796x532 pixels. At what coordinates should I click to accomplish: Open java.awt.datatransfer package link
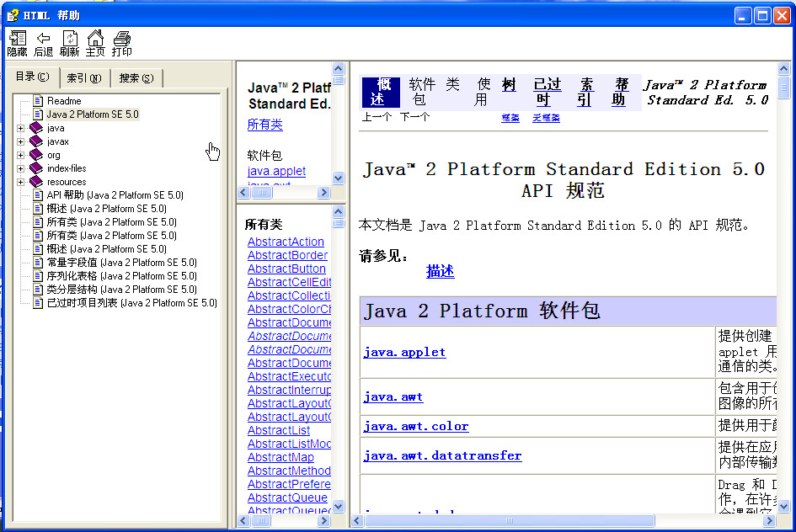[x=442, y=455]
